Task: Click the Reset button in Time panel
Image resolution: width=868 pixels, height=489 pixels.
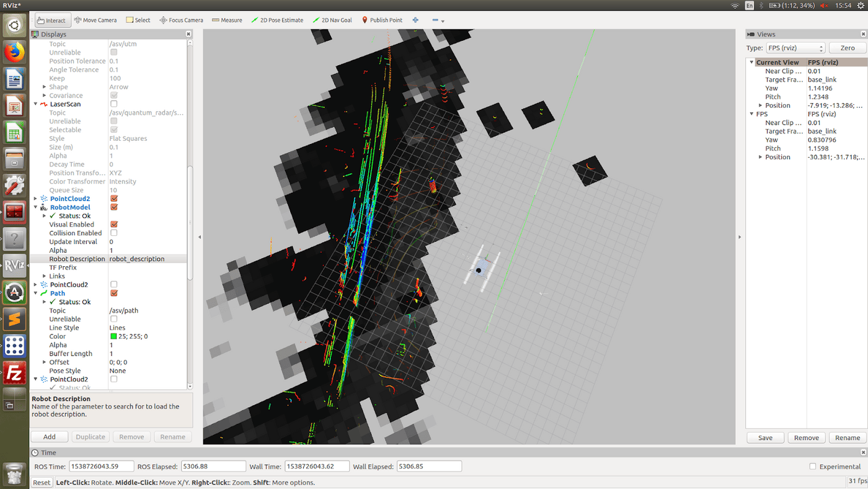Action: pos(42,482)
